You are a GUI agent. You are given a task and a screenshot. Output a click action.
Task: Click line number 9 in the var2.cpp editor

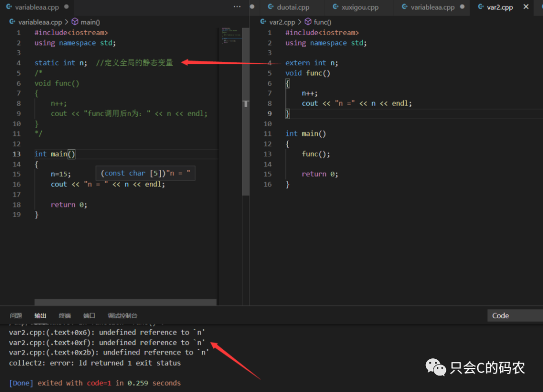pos(269,114)
